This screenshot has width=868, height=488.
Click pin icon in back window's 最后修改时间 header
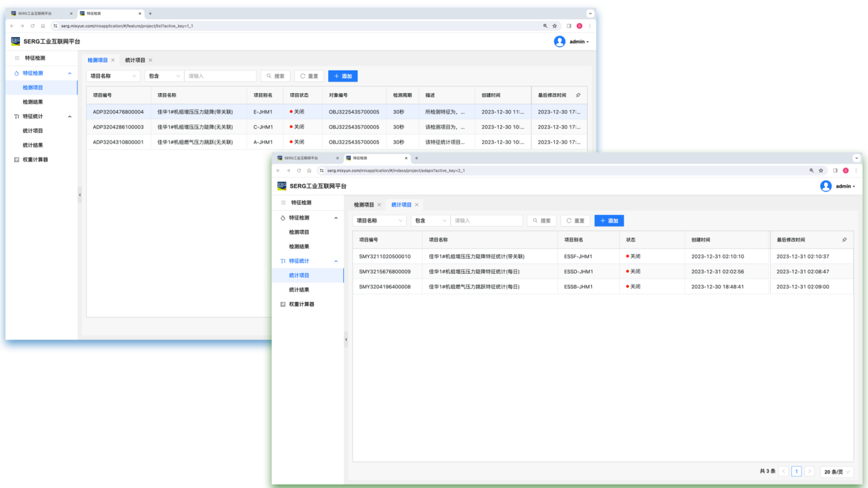(x=578, y=95)
